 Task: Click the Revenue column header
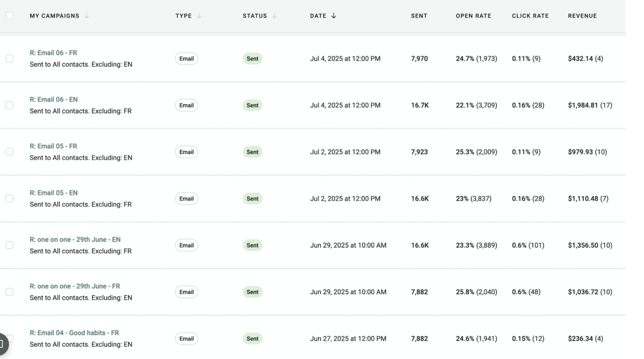(582, 16)
